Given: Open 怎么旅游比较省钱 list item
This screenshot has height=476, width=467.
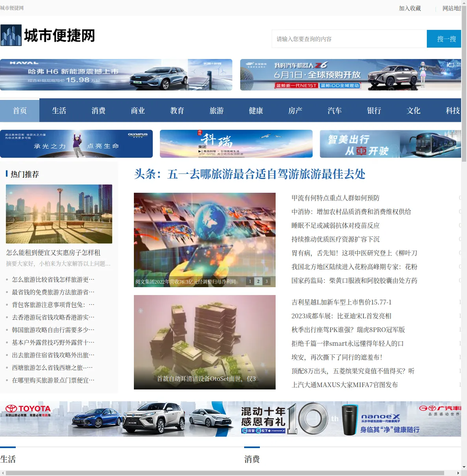Looking at the screenshot, I should (x=53, y=279).
